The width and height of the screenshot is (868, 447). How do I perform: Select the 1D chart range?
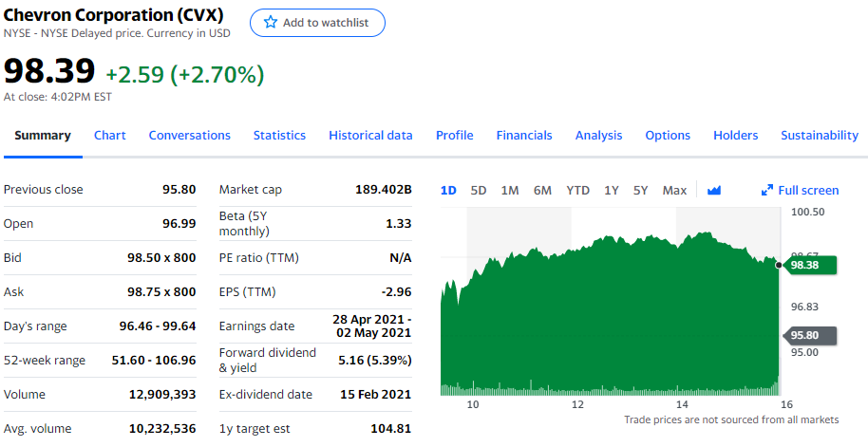point(448,191)
